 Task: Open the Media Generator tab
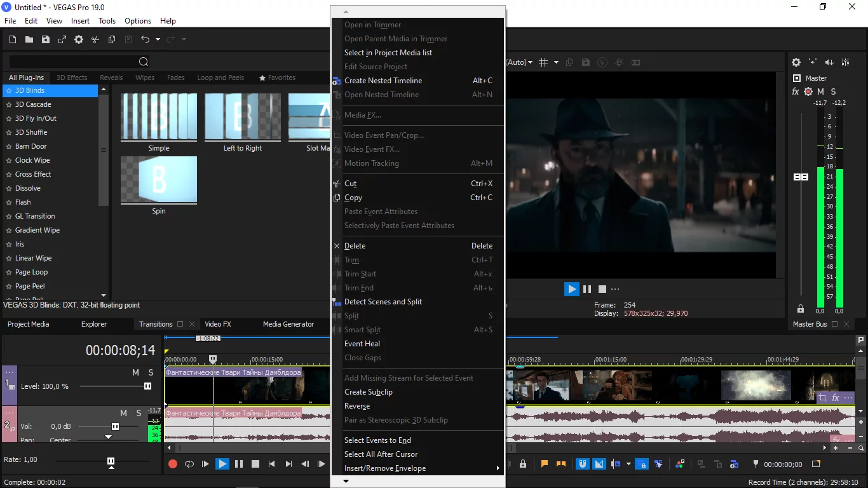pyautogui.click(x=288, y=324)
